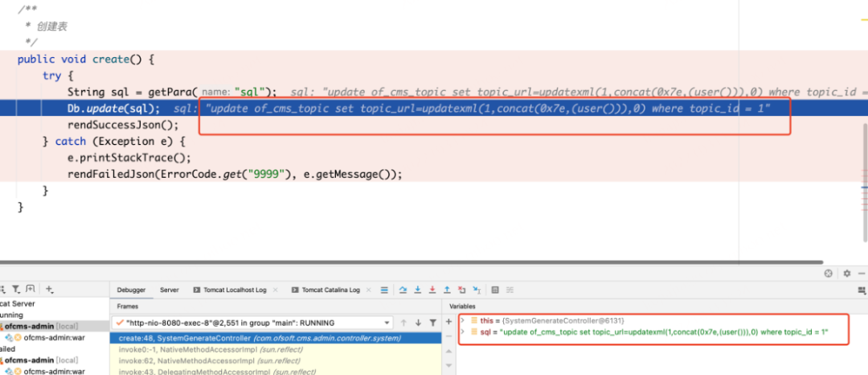Click the Variables panel header
Screen dimensions: 868x375
[x=462, y=306]
